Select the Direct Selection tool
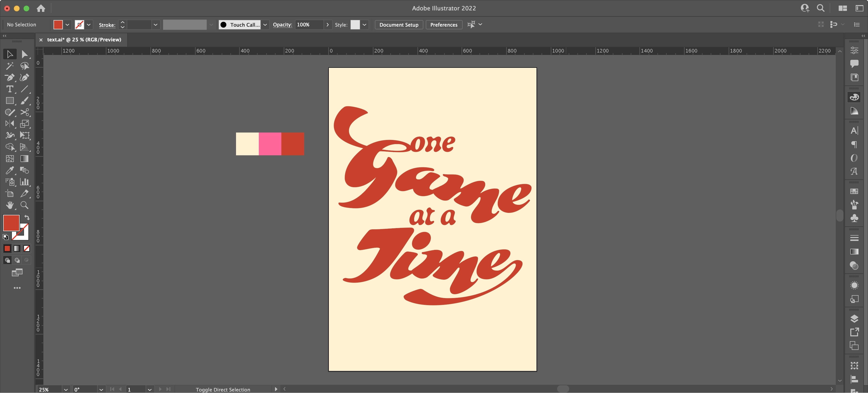Screen dimensions: 868x393 pyautogui.click(x=25, y=54)
